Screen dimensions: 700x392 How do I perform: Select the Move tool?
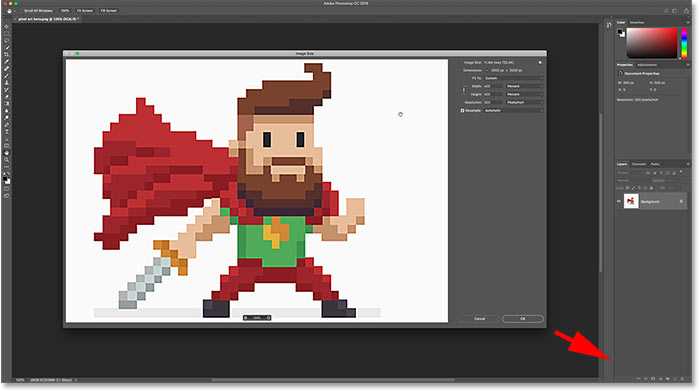6,27
